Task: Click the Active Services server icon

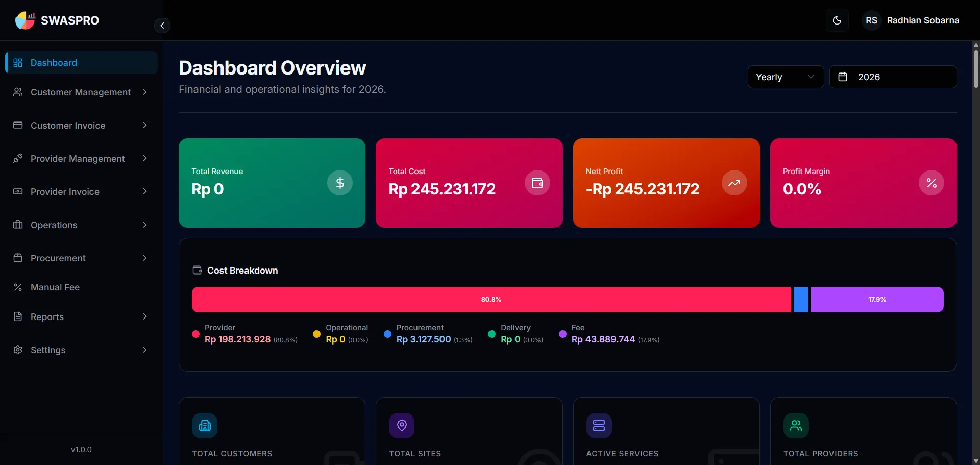Action: click(x=599, y=426)
